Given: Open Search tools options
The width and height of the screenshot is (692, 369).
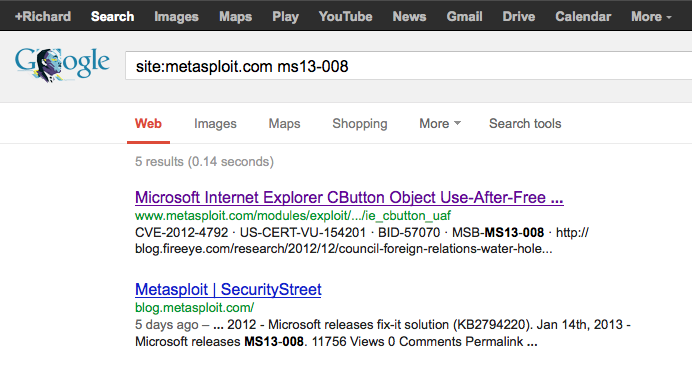Looking at the screenshot, I should pyautogui.click(x=525, y=124).
